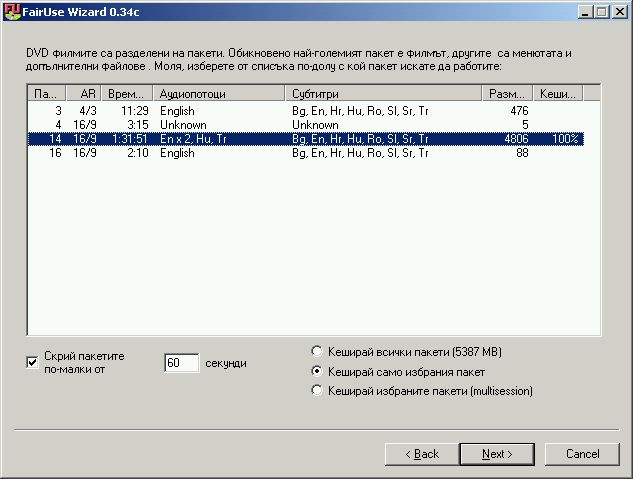Click the size value 88

point(522,153)
